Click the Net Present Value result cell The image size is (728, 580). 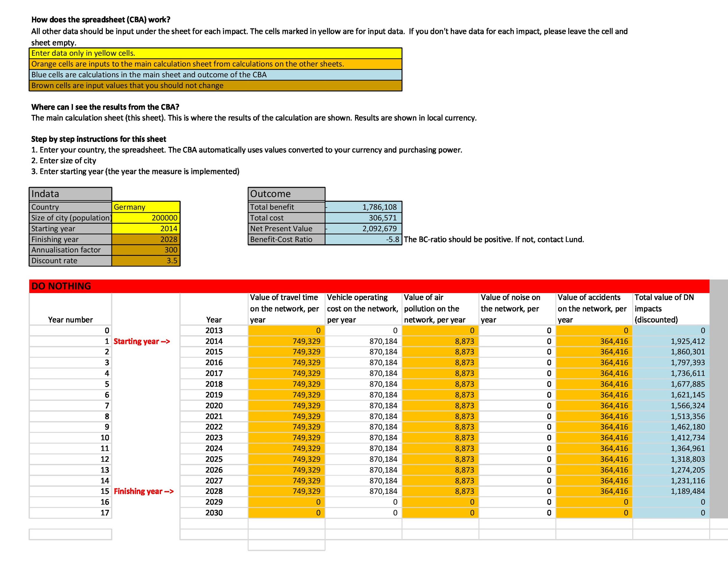(x=363, y=228)
